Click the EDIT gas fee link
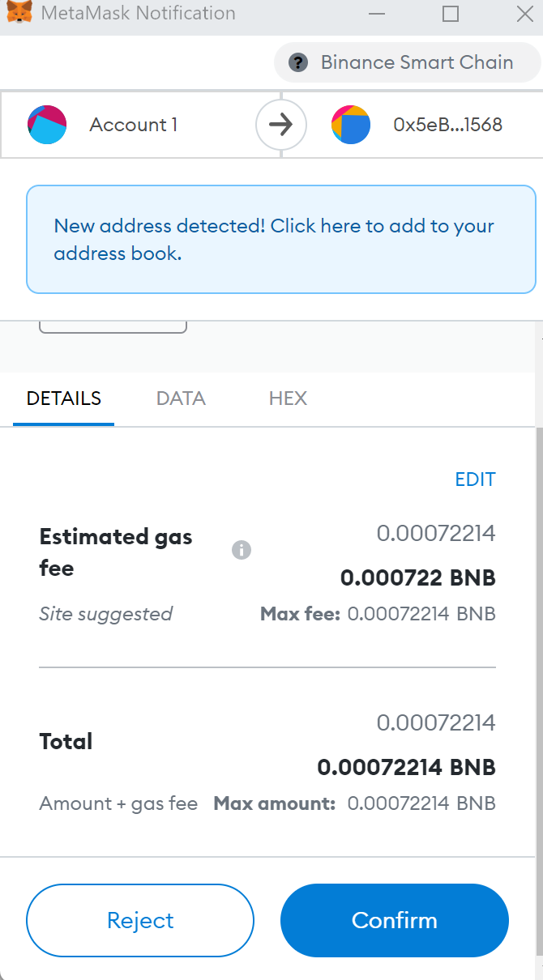Screen dimensions: 543x980 475,479
